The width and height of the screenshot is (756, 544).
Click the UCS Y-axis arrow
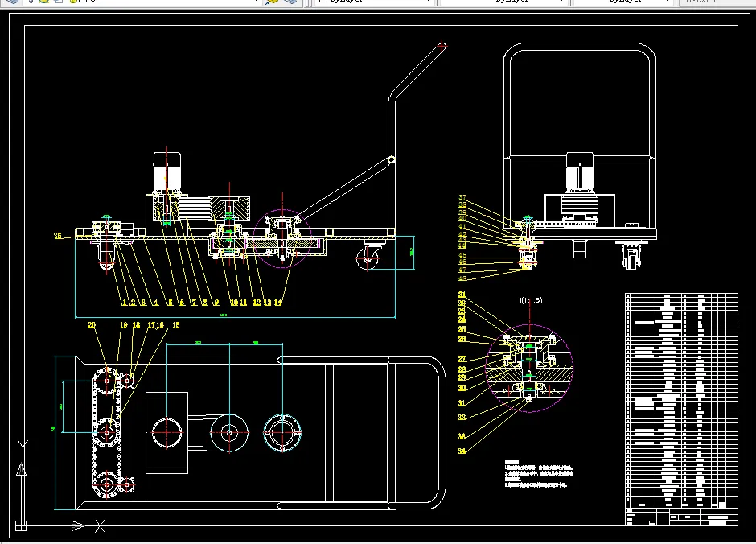point(21,469)
